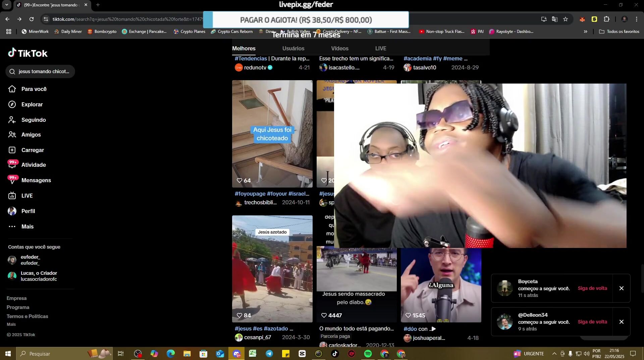Viewport: 644px width, 360px height.
Task: Open the tab search dropdown
Action: click(x=7, y=5)
